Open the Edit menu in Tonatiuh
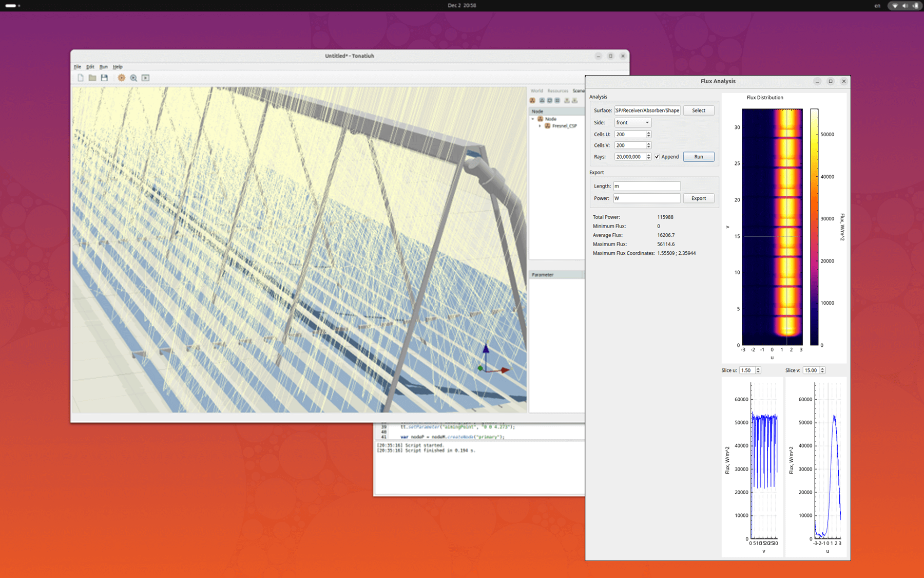The image size is (924, 578). click(90, 67)
